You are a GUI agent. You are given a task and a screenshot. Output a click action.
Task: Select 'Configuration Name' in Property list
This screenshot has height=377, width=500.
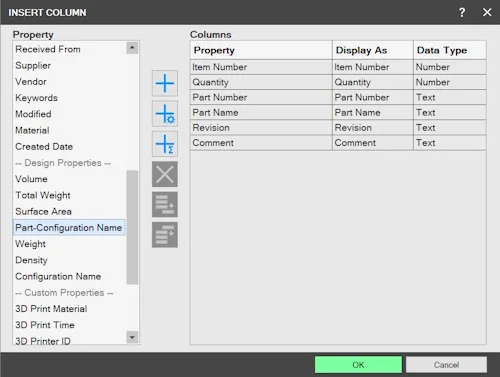69,277
